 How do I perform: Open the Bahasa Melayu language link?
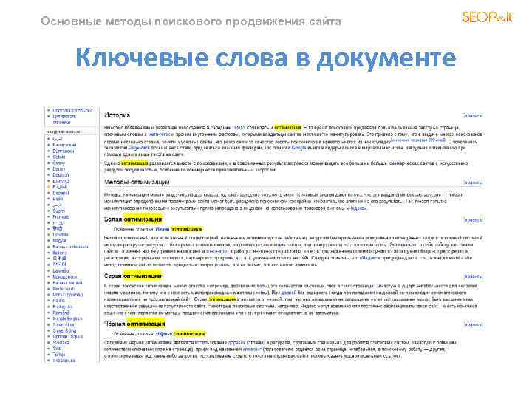pyautogui.click(x=67, y=282)
